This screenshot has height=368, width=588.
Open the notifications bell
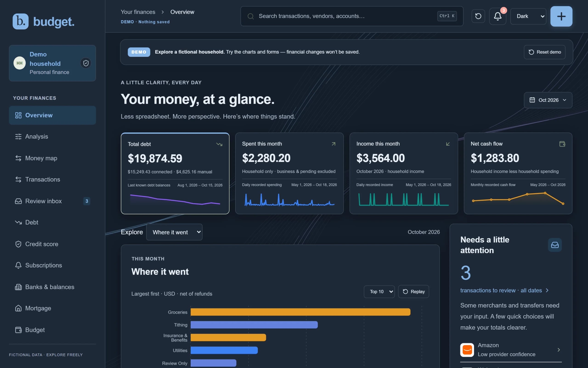497,16
